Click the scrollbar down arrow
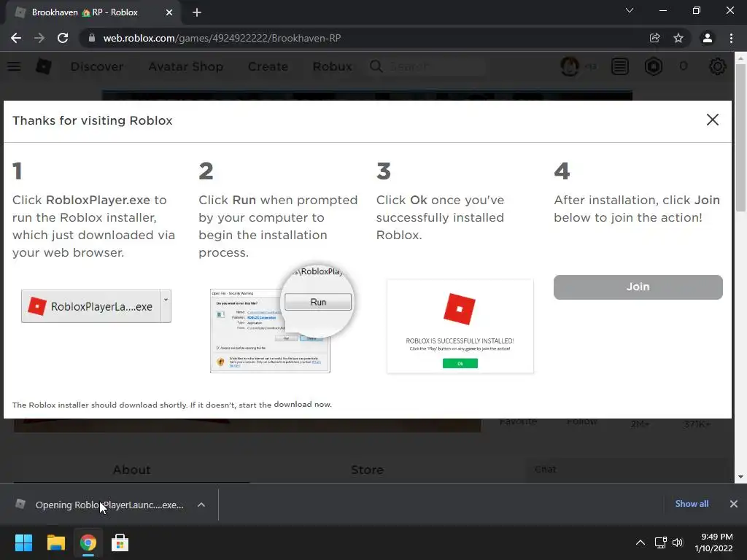747x560 pixels. pyautogui.click(x=740, y=477)
